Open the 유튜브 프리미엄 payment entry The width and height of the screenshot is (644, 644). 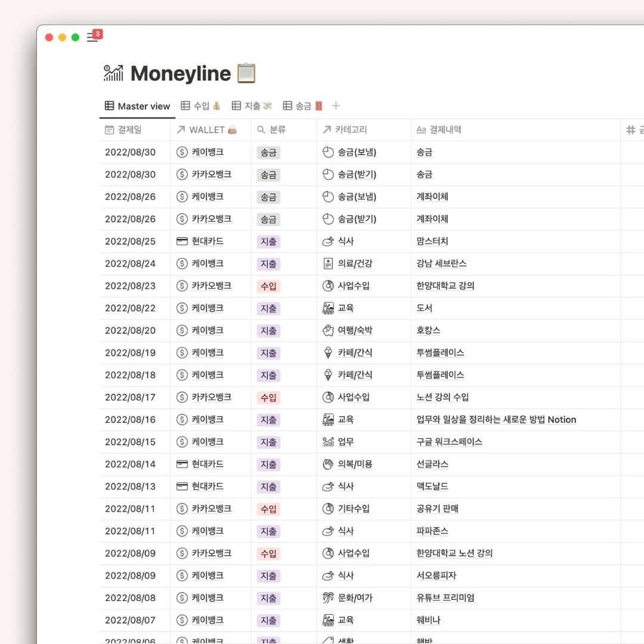pos(445,597)
